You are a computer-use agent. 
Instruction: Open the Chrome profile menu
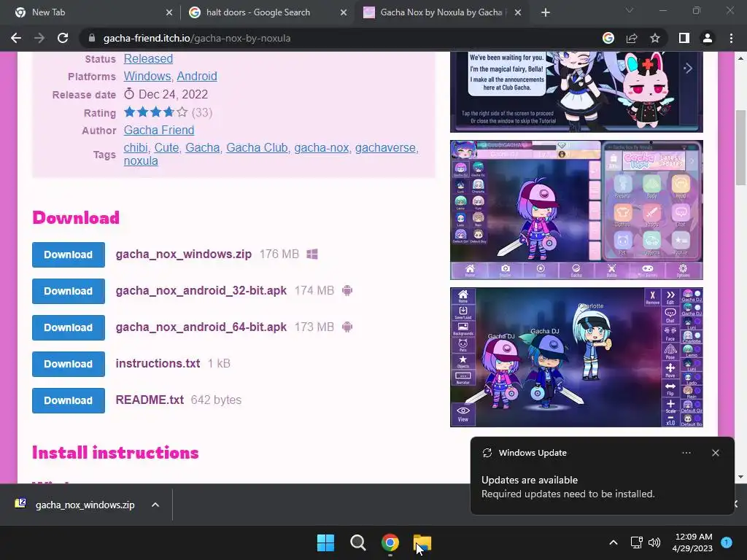708,38
